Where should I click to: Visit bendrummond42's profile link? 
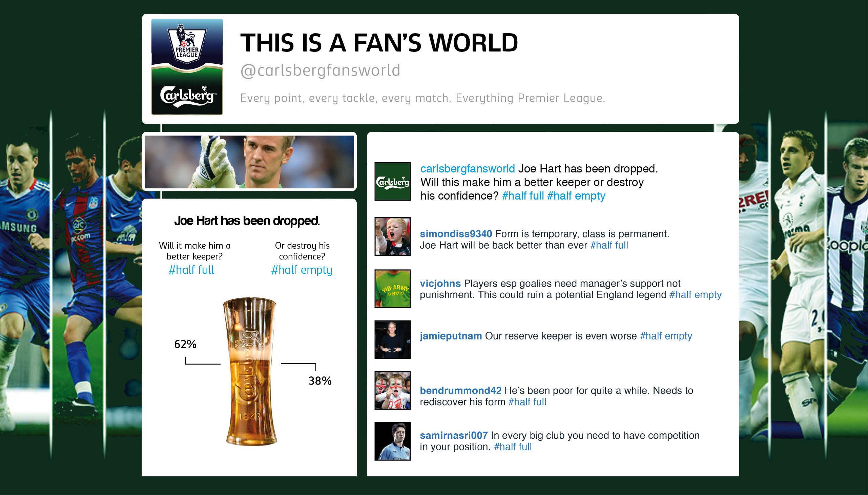(x=460, y=391)
